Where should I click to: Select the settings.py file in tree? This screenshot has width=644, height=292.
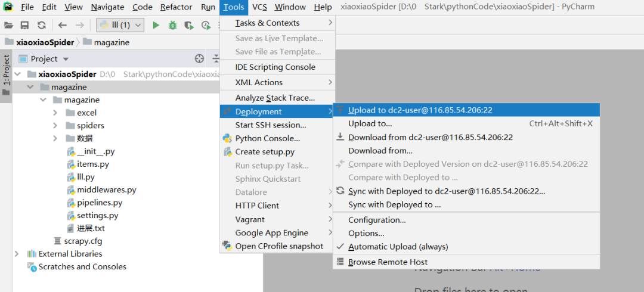pos(97,216)
